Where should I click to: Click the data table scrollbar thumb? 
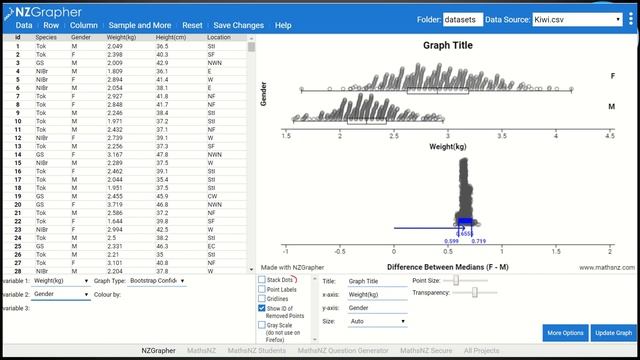251,47
